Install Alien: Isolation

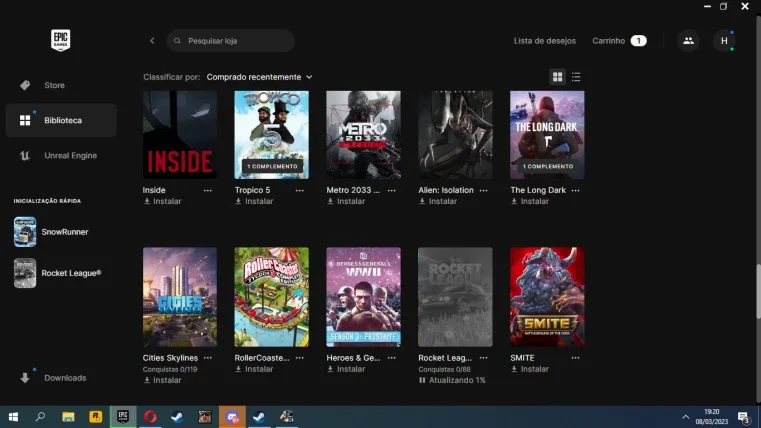point(438,201)
